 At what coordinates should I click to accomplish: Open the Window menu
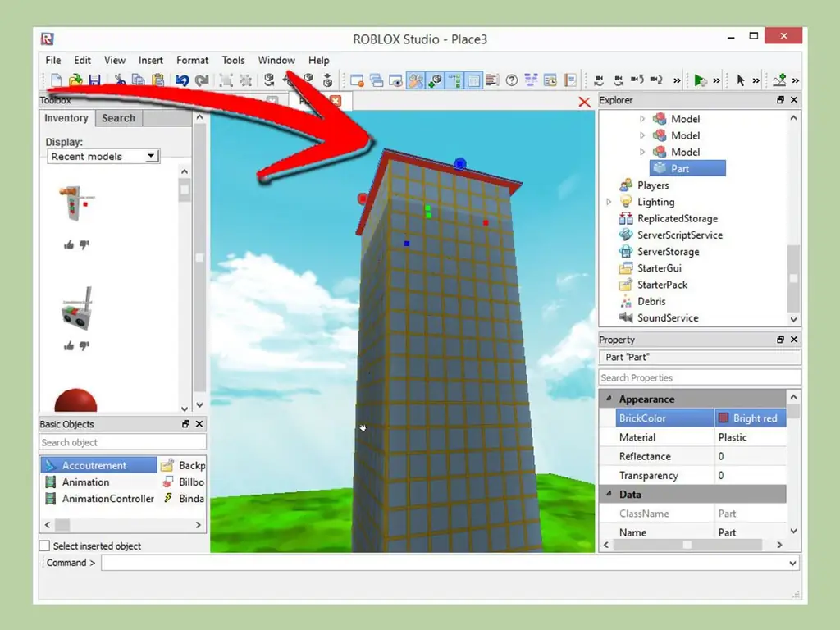tap(276, 60)
